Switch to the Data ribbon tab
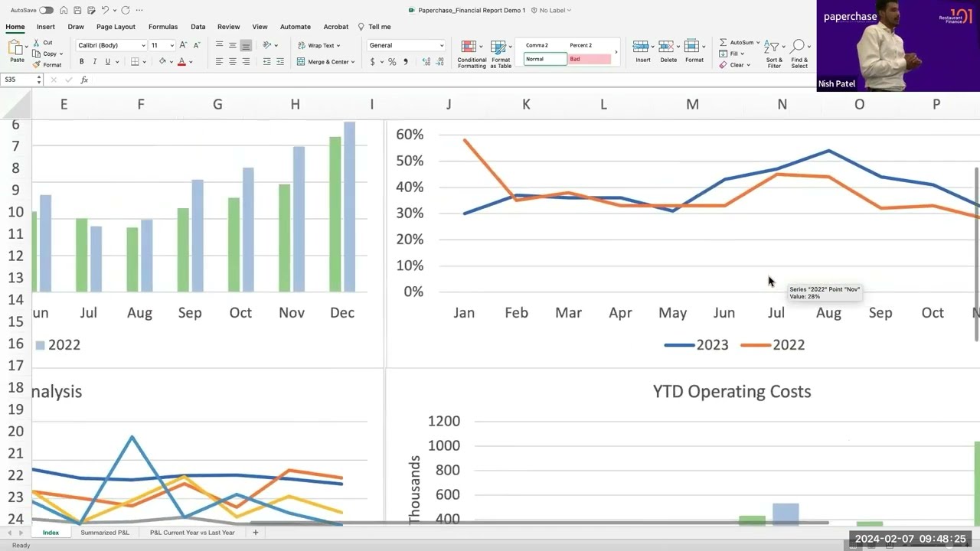 click(198, 27)
